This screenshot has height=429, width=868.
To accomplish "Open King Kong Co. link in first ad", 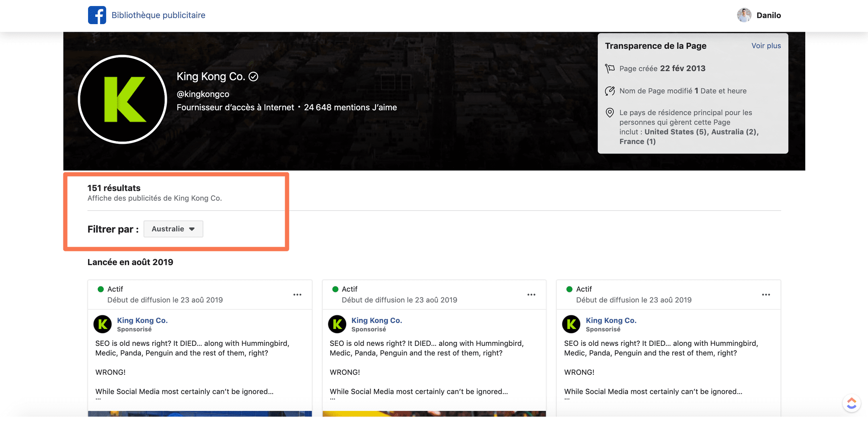I will point(142,320).
